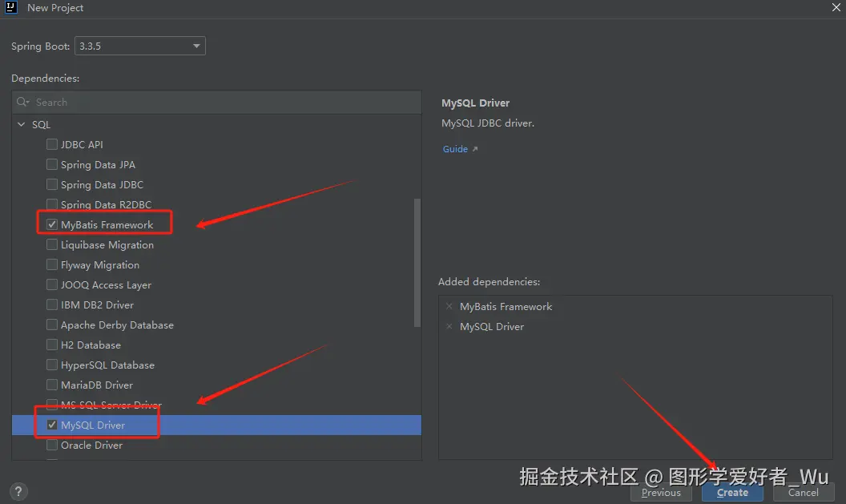The height and width of the screenshot is (504, 846).
Task: Check MS SQL Server Driver checkbox
Action: coord(52,405)
